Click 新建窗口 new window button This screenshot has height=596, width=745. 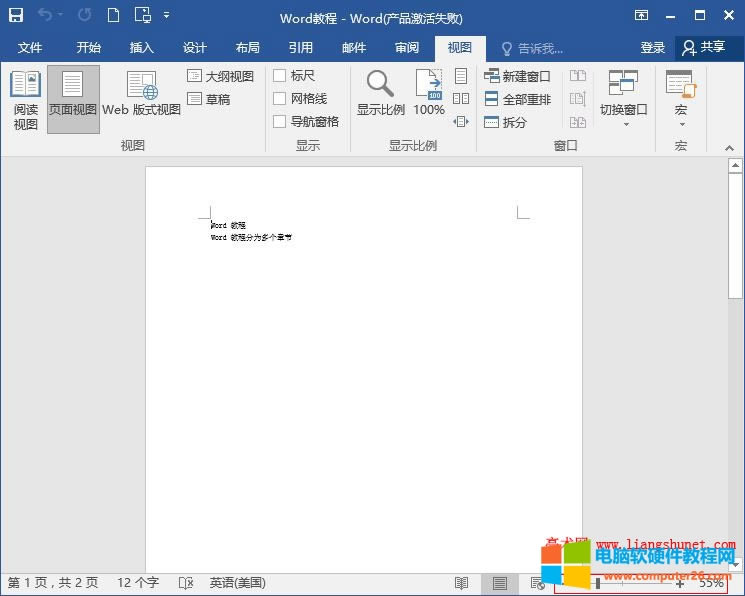coord(517,76)
